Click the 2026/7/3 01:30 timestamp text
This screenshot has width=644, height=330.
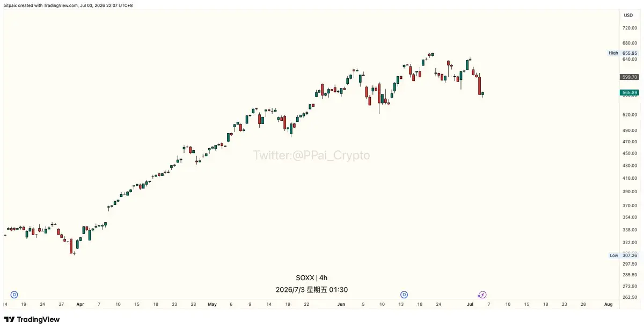tap(312, 290)
